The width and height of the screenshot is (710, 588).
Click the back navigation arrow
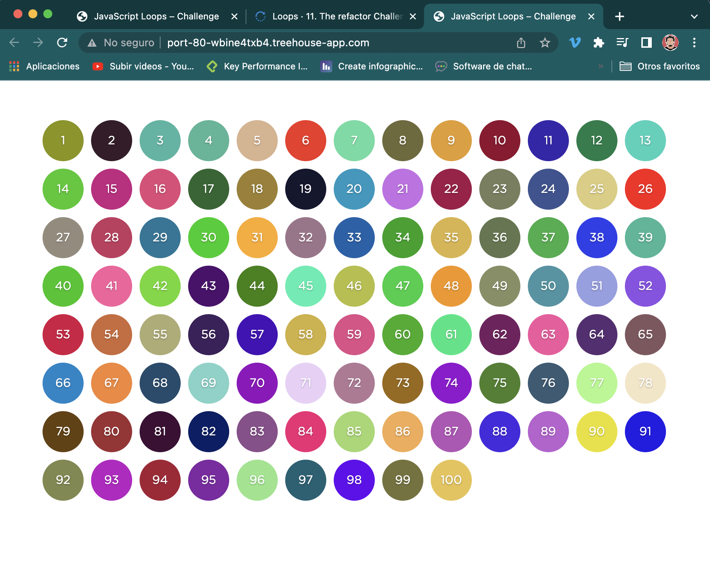tap(14, 43)
